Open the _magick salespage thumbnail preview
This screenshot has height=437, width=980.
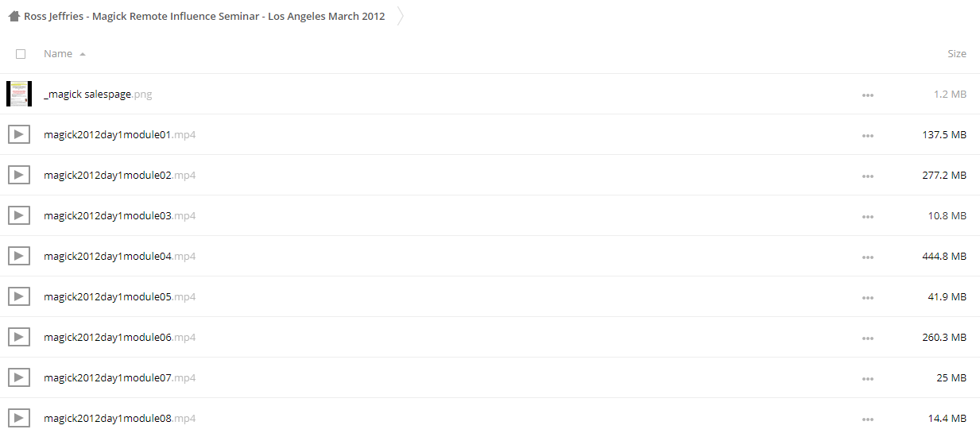19,94
